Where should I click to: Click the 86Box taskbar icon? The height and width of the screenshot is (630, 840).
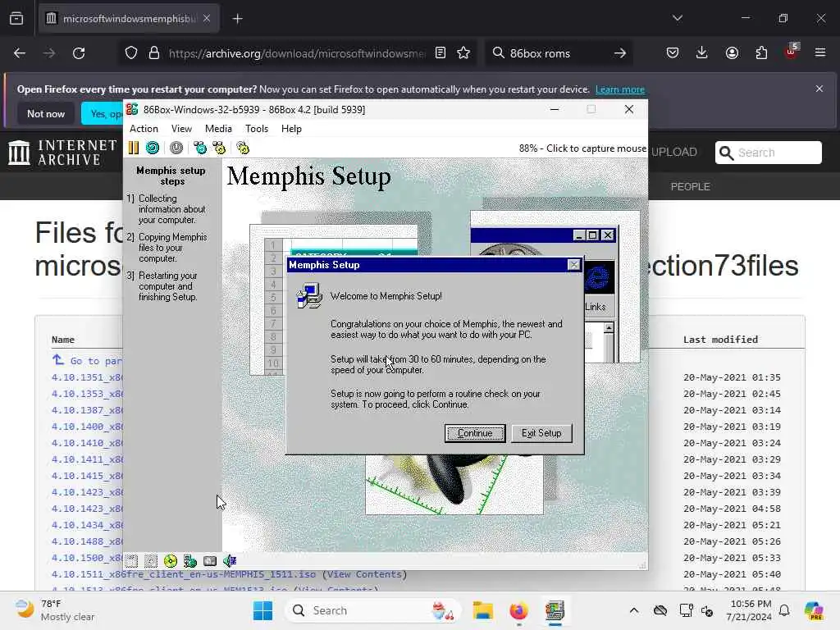[x=555, y=610]
